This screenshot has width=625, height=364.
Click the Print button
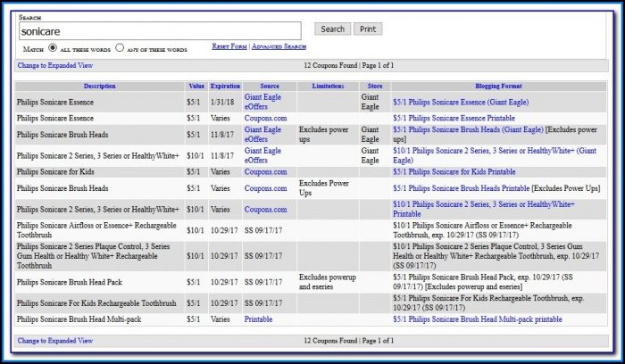368,29
